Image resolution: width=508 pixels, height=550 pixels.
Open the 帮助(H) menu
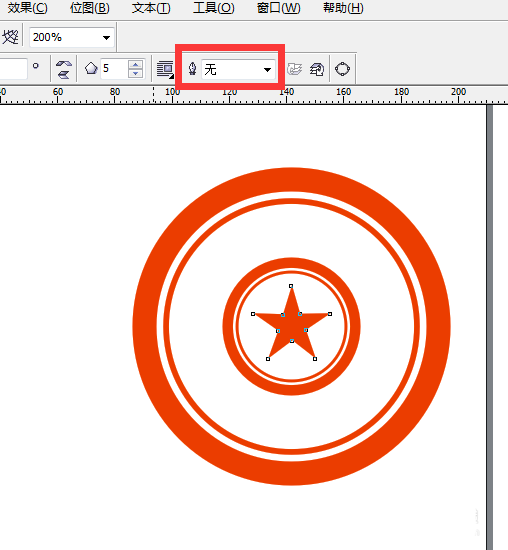(343, 8)
